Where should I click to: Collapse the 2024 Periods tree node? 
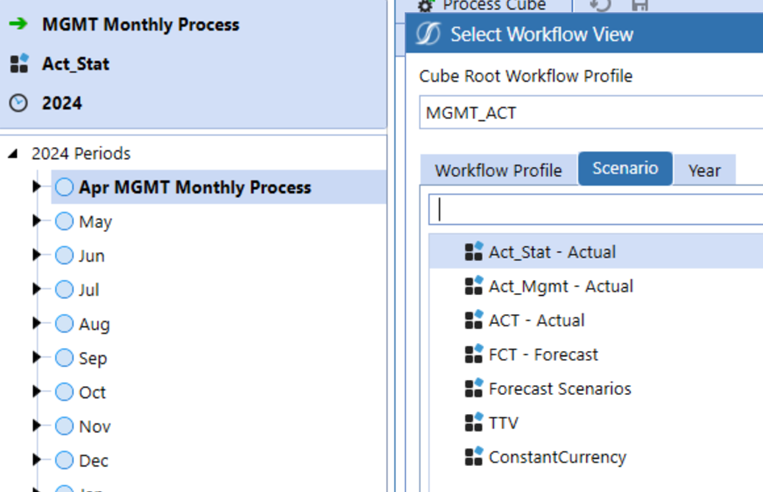click(13, 154)
